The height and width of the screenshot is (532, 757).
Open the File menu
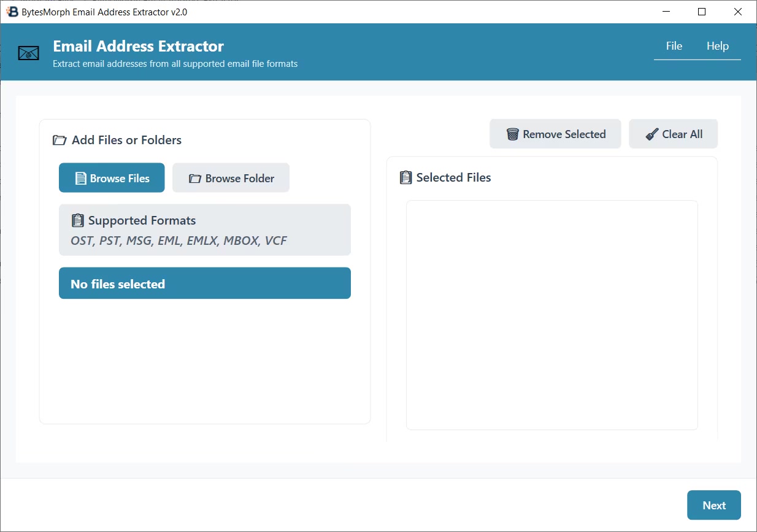[674, 46]
